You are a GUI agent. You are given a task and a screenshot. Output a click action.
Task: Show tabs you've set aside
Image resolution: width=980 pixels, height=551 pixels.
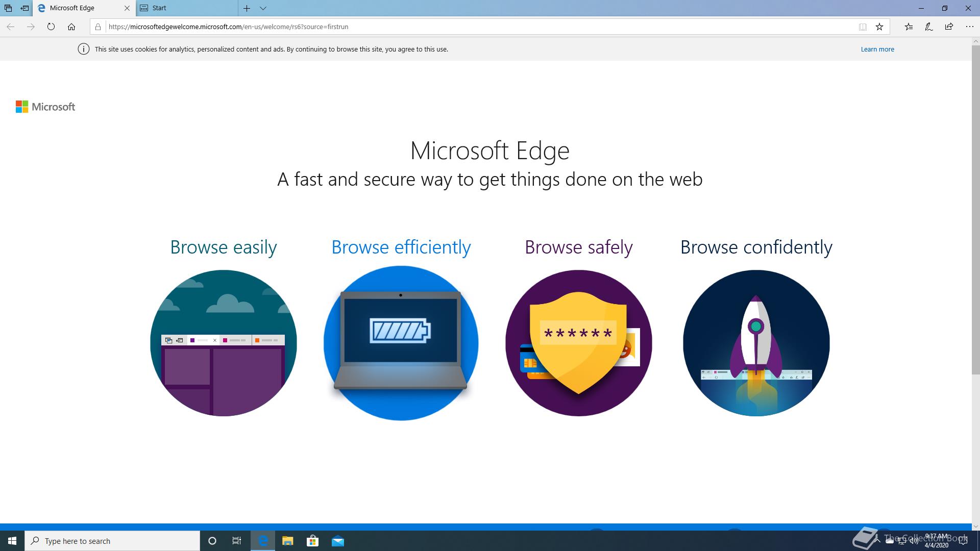pyautogui.click(x=8, y=8)
